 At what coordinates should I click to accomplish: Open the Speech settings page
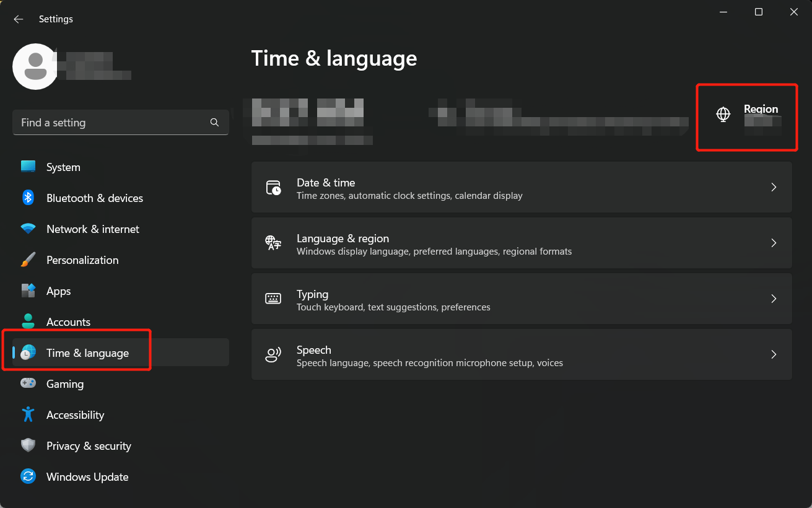pyautogui.click(x=522, y=354)
